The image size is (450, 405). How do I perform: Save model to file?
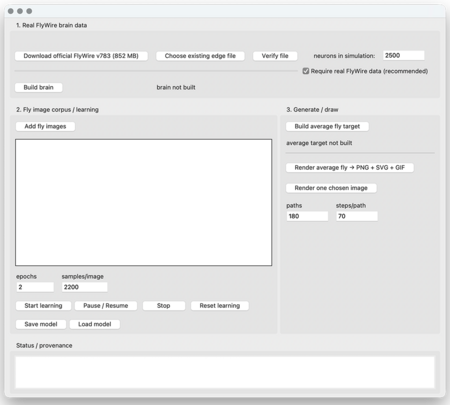[41, 324]
